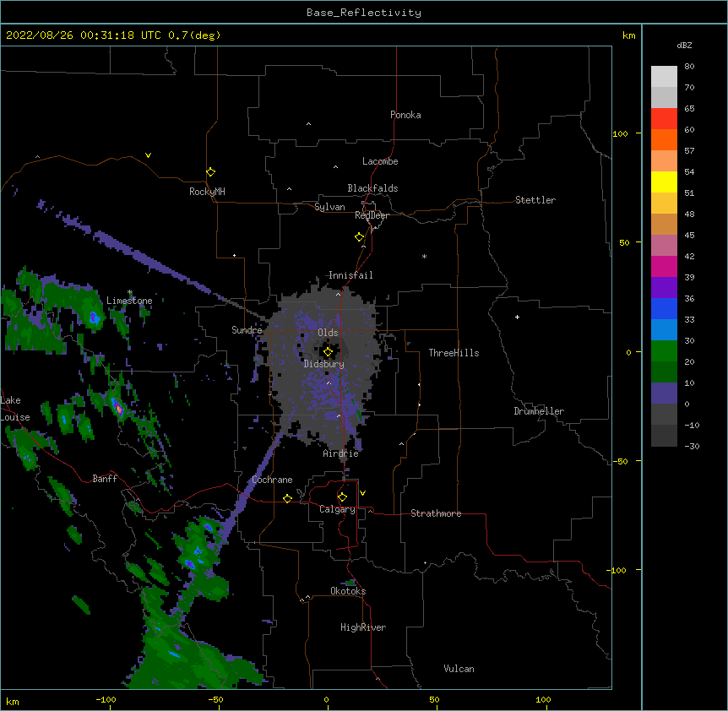
Task: Click the yellow V marker northwest of RockyMH
Action: 148,155
